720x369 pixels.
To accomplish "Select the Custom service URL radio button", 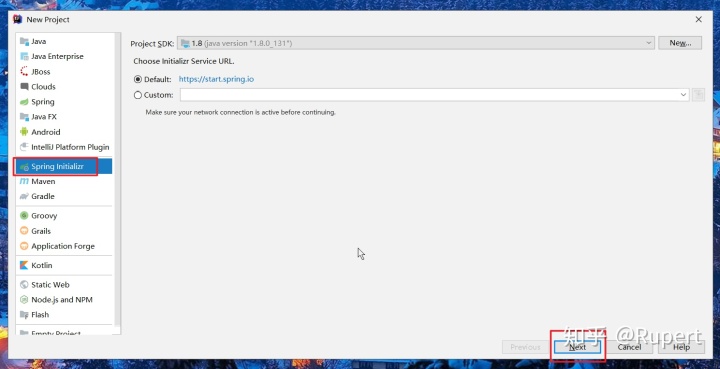I will click(x=138, y=95).
